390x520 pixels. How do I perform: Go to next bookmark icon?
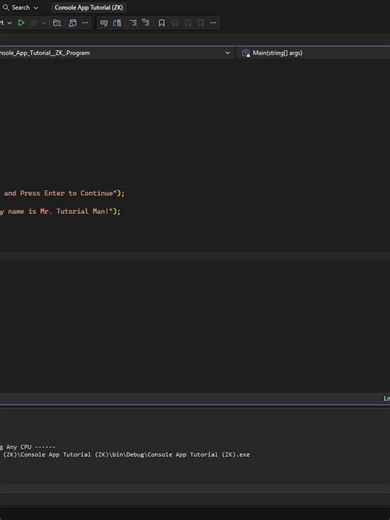(188, 23)
